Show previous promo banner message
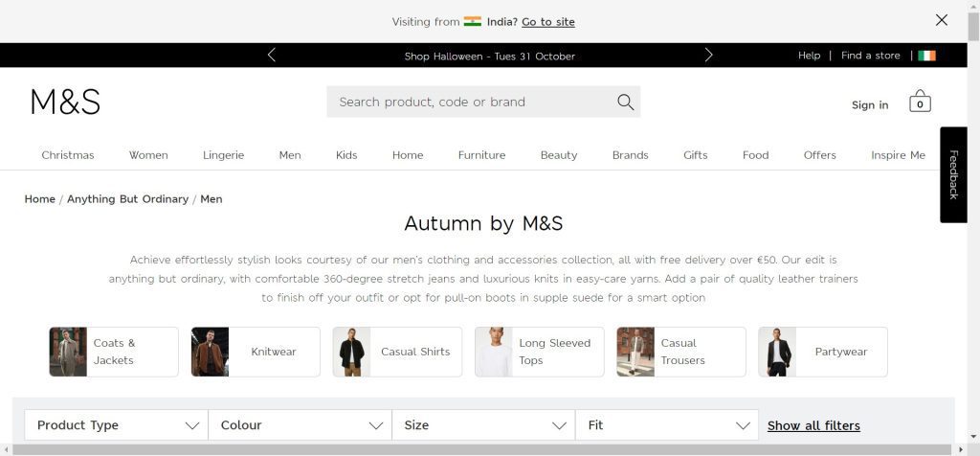This screenshot has height=456, width=980. (x=271, y=55)
